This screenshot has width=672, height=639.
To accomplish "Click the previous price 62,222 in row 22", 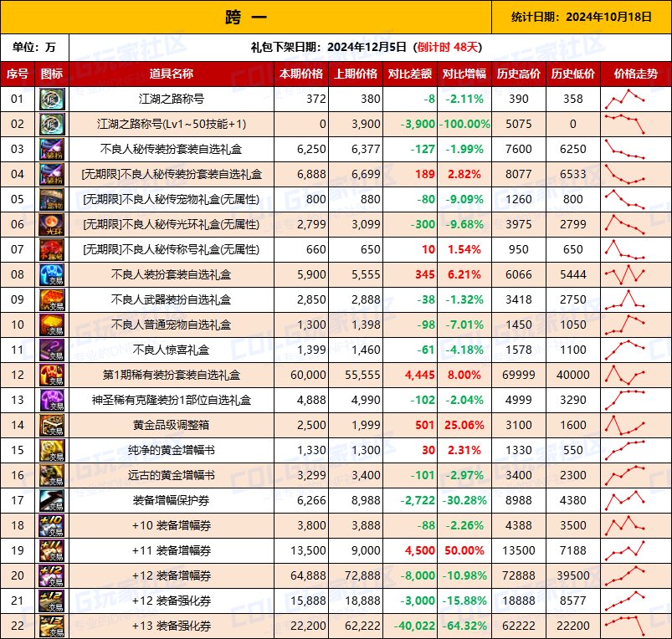I will [362, 626].
